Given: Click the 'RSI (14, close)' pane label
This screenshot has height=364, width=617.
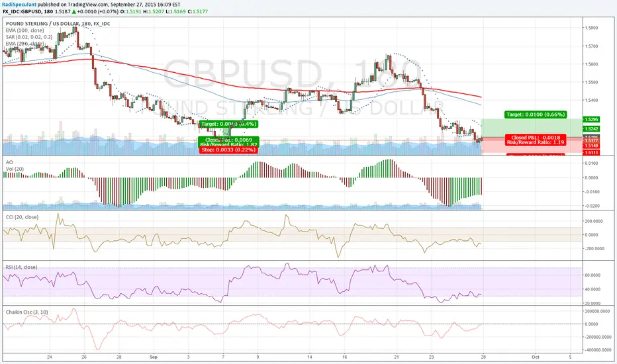Looking at the screenshot, I should point(22,267).
